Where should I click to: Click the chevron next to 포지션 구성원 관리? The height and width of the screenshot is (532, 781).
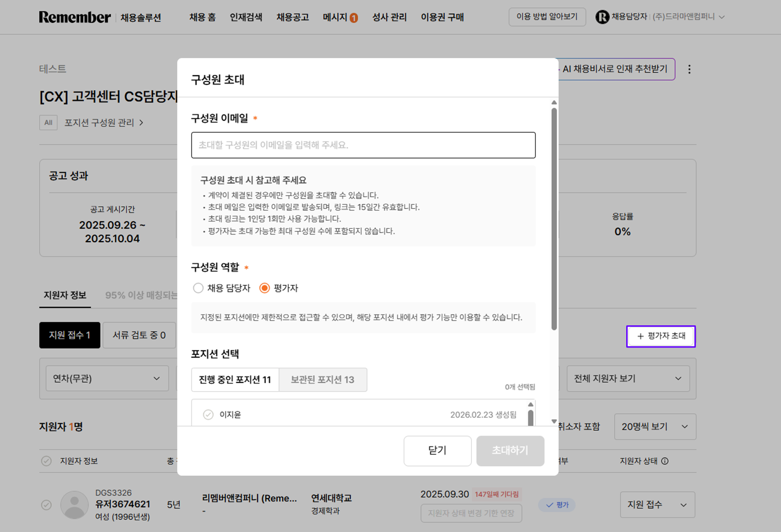pyautogui.click(x=141, y=123)
